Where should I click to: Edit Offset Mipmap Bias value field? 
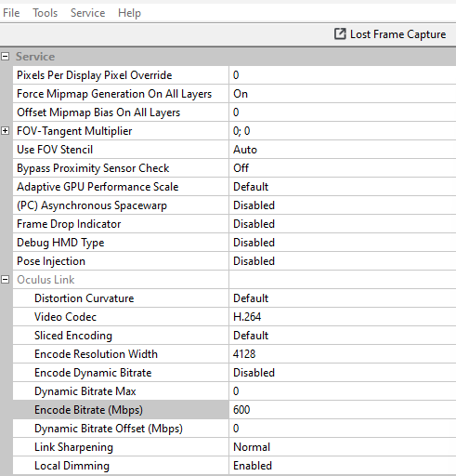pos(343,112)
